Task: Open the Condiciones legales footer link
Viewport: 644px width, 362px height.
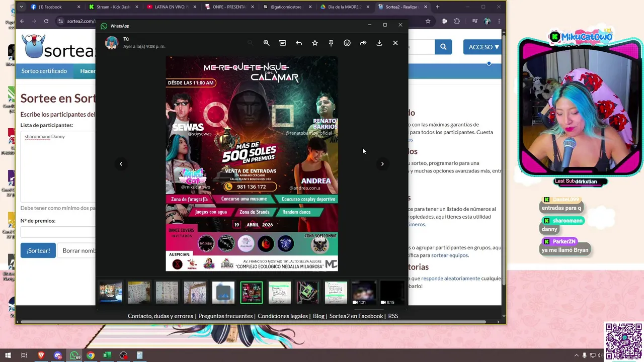Action: [x=283, y=316]
